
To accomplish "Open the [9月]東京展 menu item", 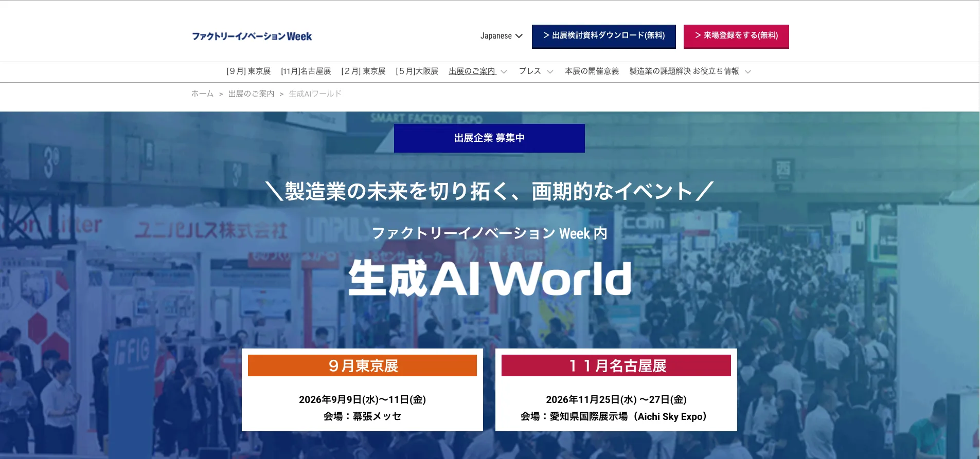I will (x=248, y=71).
